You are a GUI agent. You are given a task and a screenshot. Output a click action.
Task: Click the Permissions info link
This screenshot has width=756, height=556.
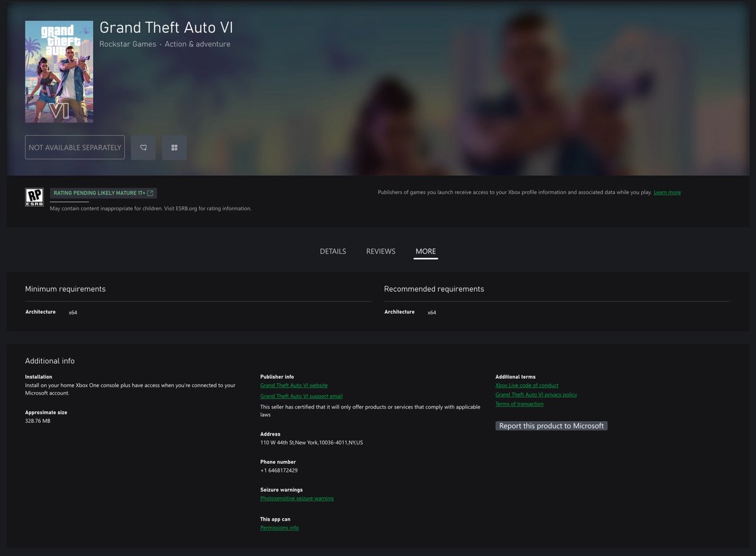tap(279, 528)
